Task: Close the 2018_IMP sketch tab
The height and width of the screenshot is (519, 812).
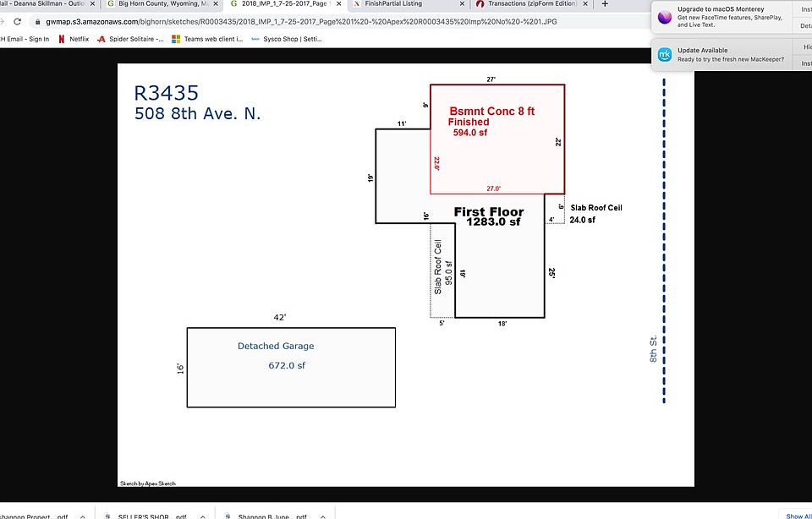Action: click(338, 4)
